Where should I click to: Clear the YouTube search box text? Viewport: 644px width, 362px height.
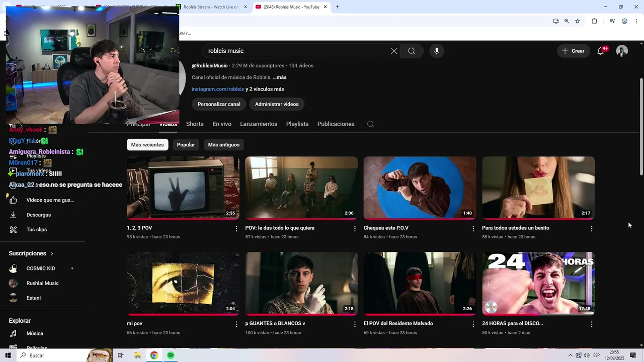coord(394,51)
